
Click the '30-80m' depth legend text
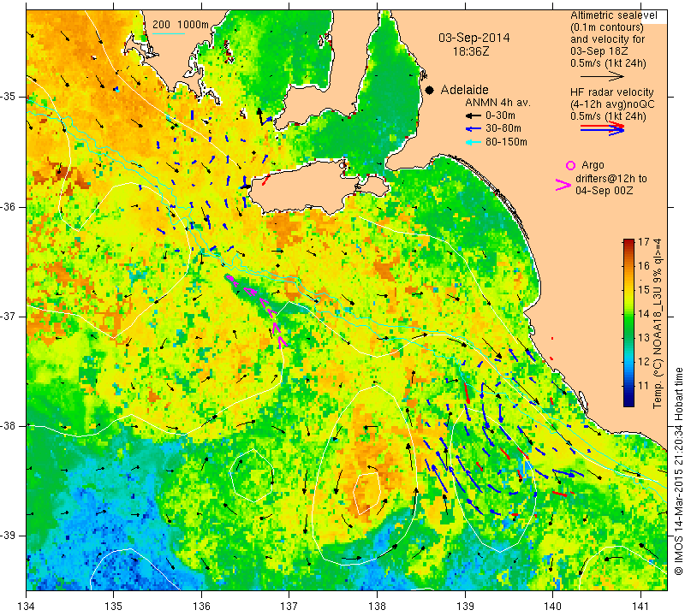(503, 129)
